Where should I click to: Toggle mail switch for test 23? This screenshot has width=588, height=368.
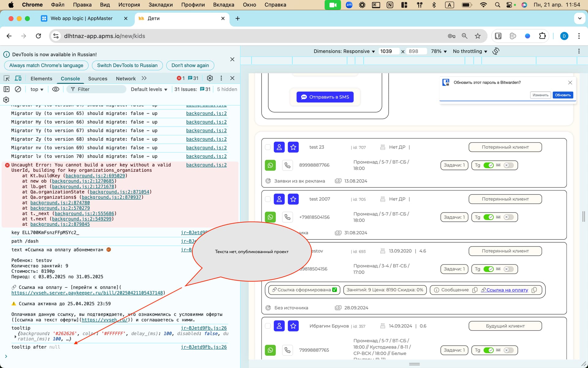tap(509, 165)
